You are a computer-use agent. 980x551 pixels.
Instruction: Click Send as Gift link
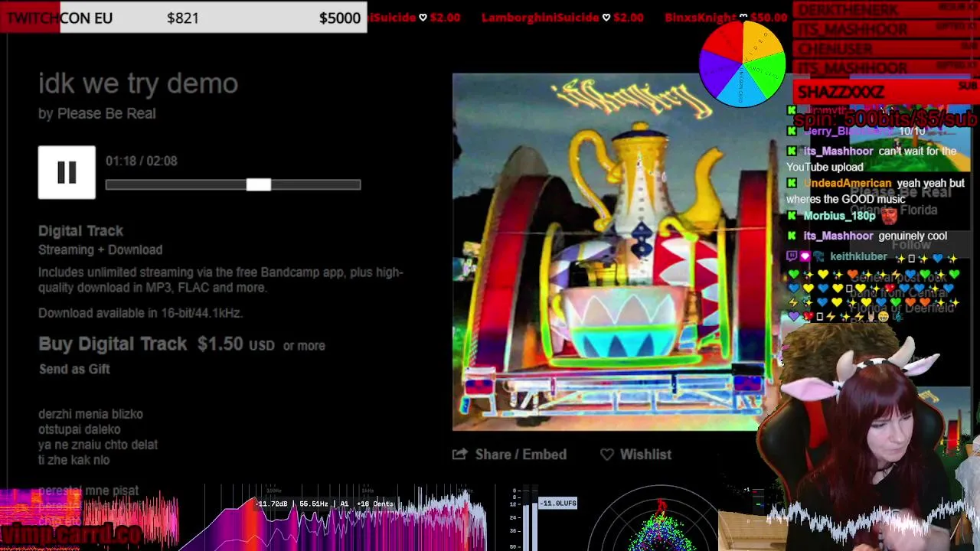pyautogui.click(x=74, y=369)
